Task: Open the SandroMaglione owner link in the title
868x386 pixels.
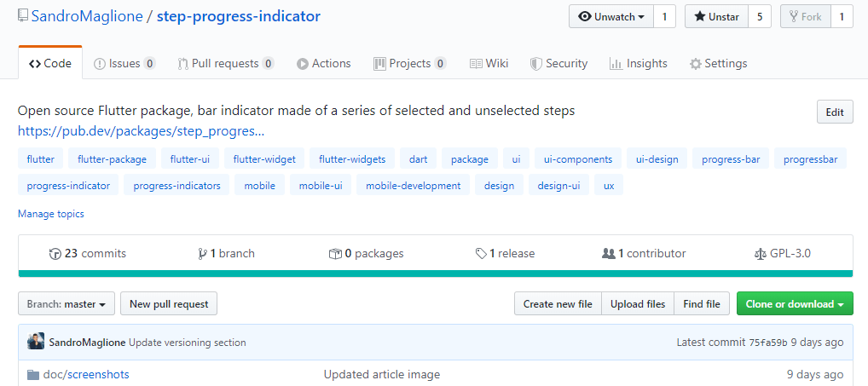Action: click(x=86, y=16)
